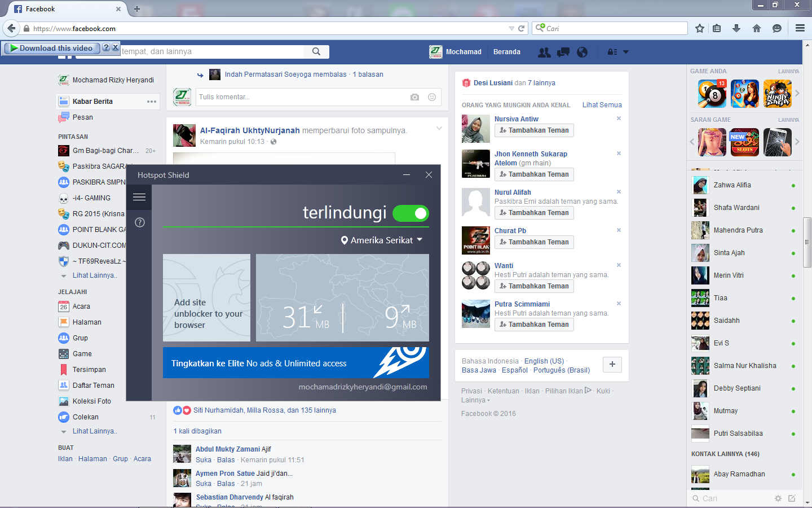The height and width of the screenshot is (508, 812).
Task: Open the Hotspot Shield hamburger menu
Action: [139, 197]
